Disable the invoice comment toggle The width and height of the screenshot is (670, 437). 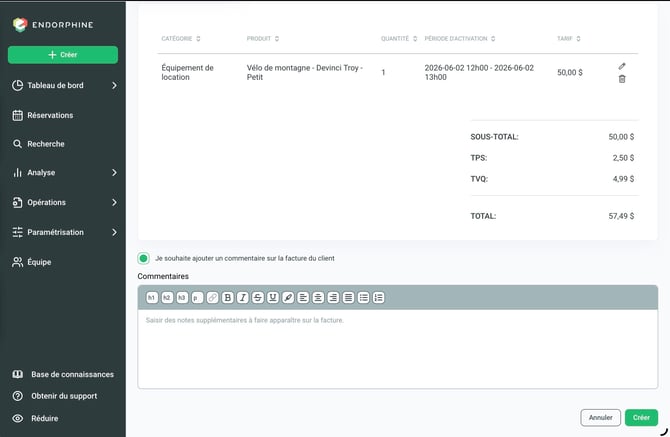coord(144,258)
